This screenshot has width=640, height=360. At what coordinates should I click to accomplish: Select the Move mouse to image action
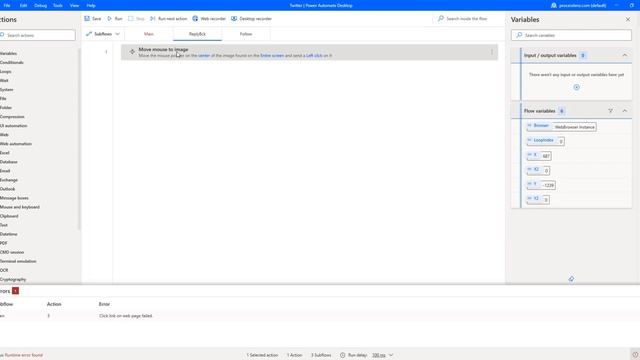(x=309, y=52)
